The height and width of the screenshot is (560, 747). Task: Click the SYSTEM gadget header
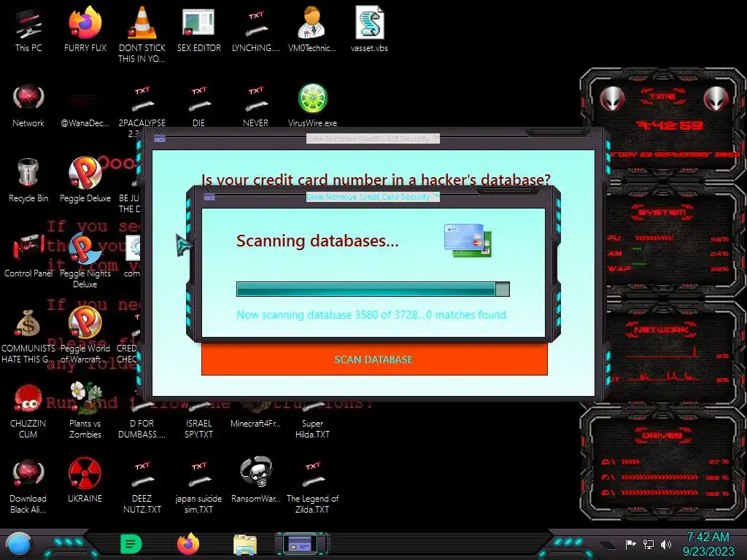coord(662,212)
